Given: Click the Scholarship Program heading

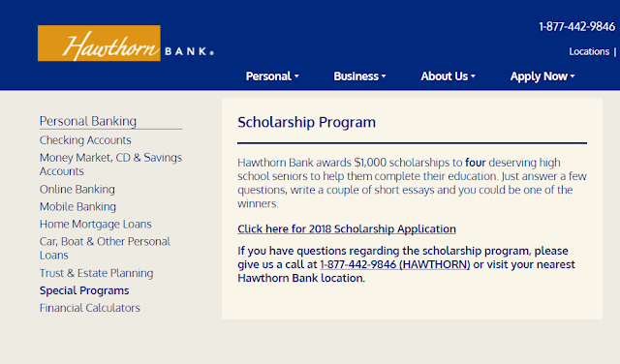Looking at the screenshot, I should (x=306, y=122).
